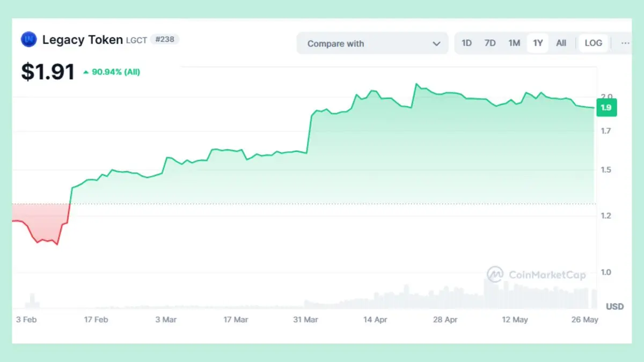Click the 2.0 y-axis label

[606, 97]
